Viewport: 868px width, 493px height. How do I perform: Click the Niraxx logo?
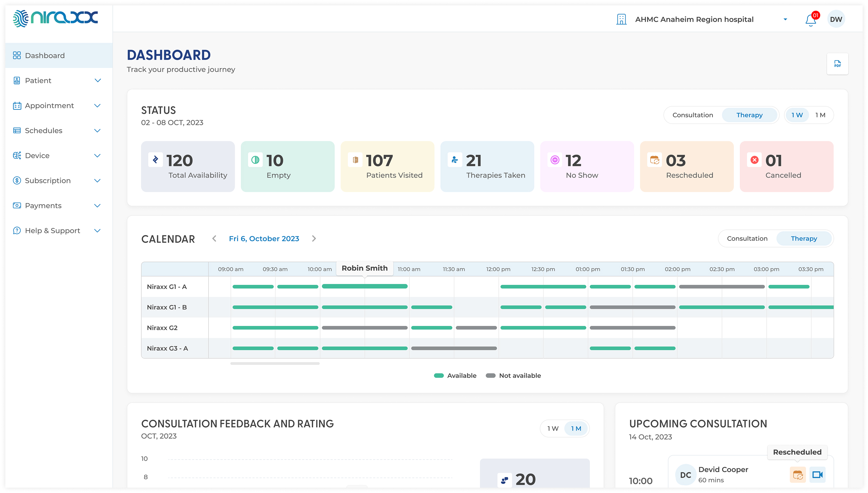coord(55,19)
